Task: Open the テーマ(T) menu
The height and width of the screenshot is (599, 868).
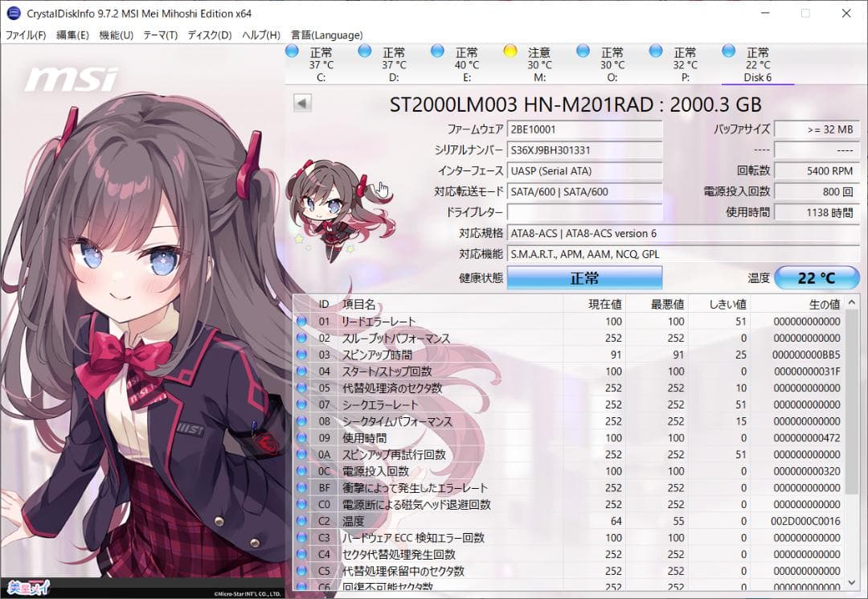Action: point(161,35)
